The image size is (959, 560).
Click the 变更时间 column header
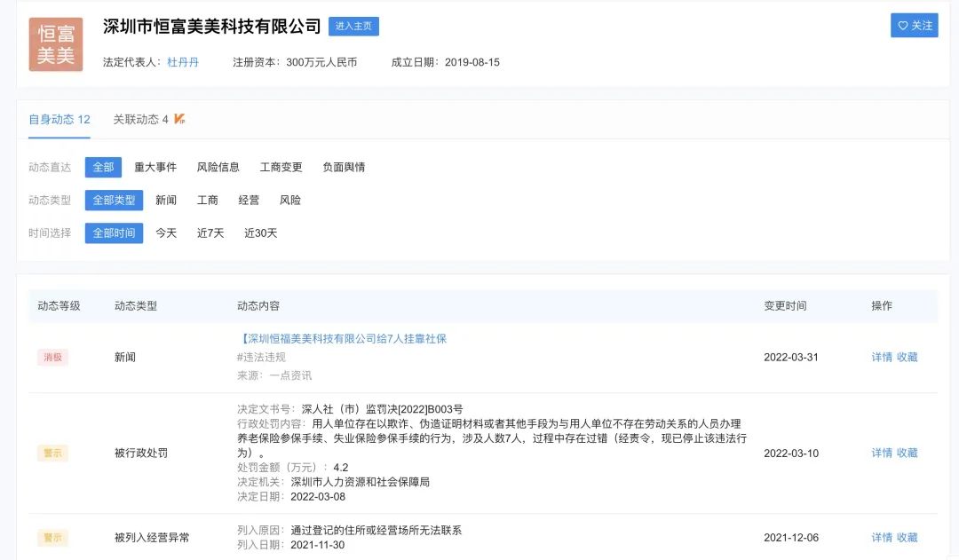tap(785, 305)
